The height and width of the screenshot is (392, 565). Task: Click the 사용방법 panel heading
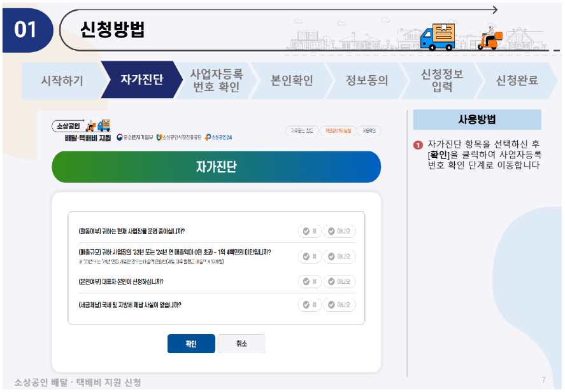click(x=476, y=120)
